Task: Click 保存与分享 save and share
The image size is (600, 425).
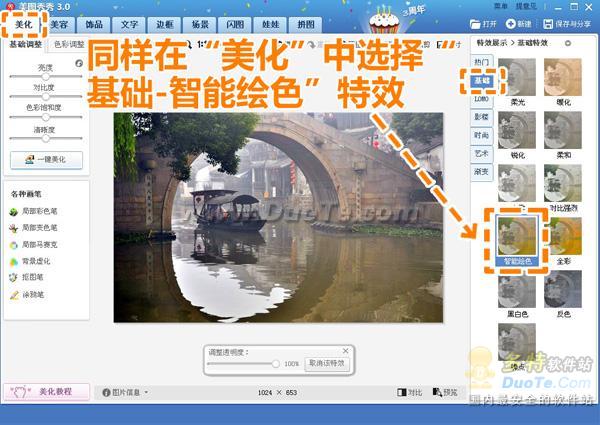Action: (x=565, y=23)
